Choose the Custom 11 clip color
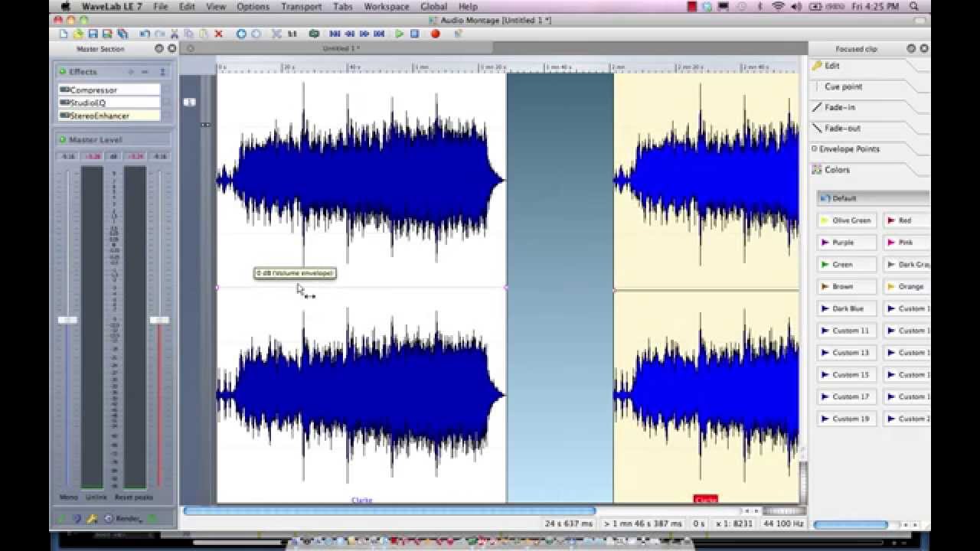The width and height of the screenshot is (980, 551). pyautogui.click(x=847, y=331)
